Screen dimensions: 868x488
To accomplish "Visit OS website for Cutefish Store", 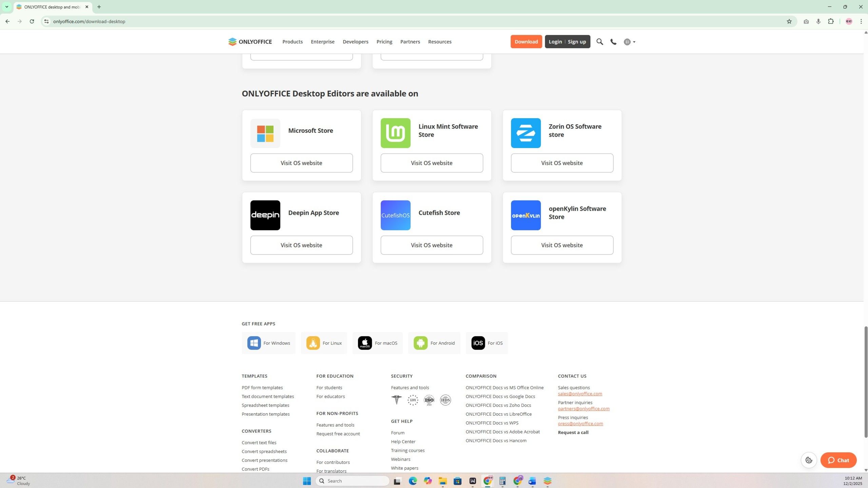I will click(431, 245).
